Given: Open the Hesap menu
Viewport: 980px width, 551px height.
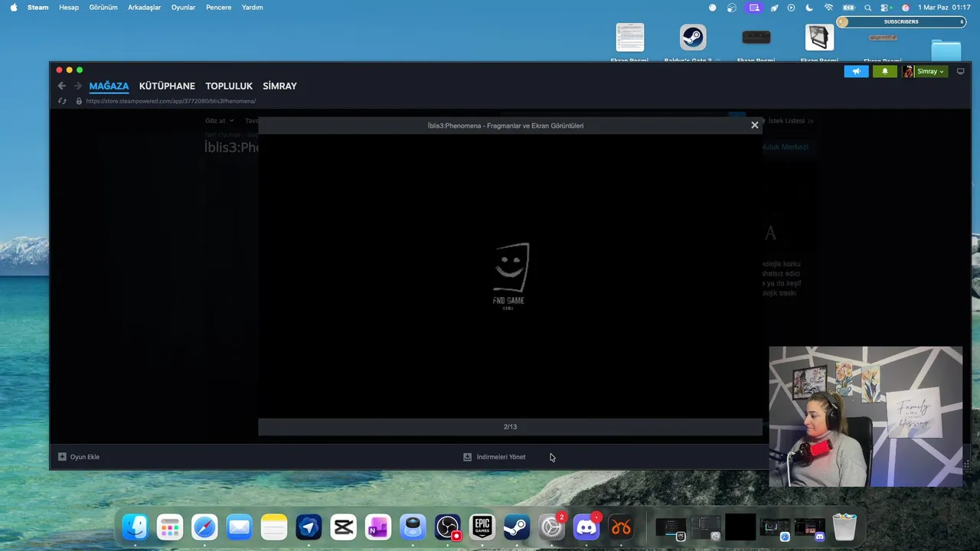Looking at the screenshot, I should pyautogui.click(x=69, y=8).
